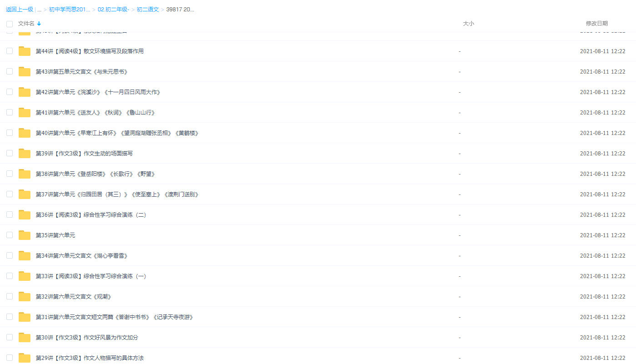This screenshot has width=636, height=364.
Task: Click the folder icon beside 第35讲第六单元
Action: 24,235
